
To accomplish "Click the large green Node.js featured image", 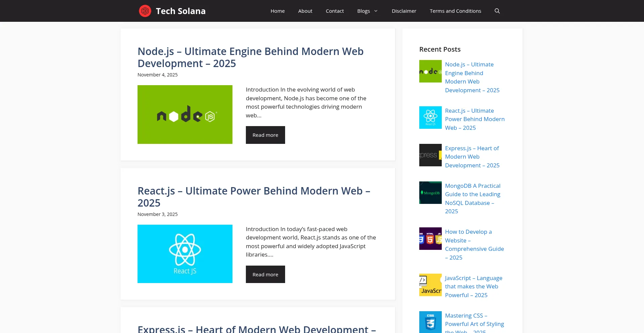I will point(185,115).
